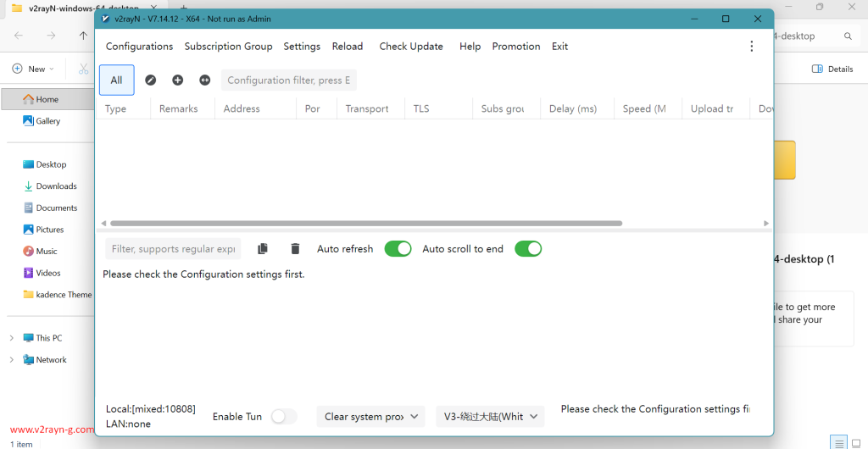
Task: Open the Configurations menu
Action: 140,47
